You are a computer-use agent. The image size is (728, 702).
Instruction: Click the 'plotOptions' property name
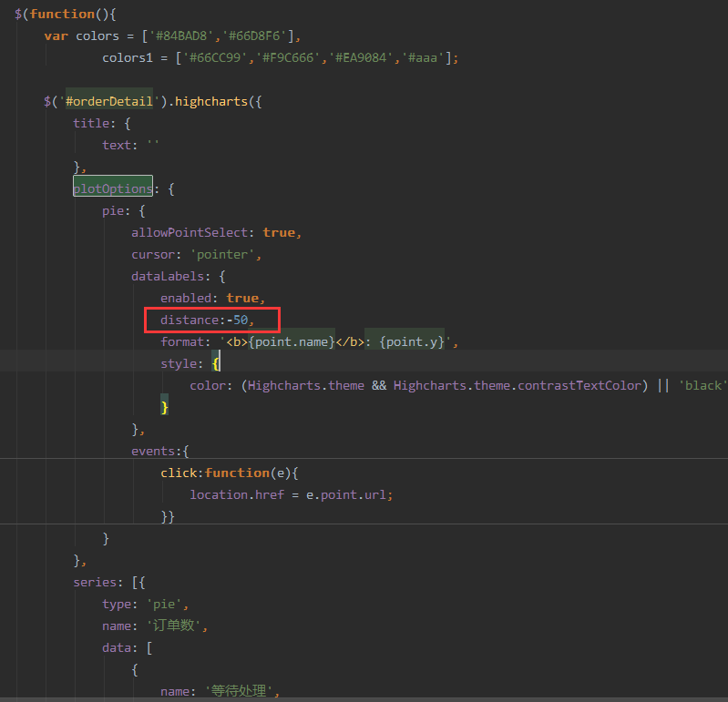(x=113, y=188)
